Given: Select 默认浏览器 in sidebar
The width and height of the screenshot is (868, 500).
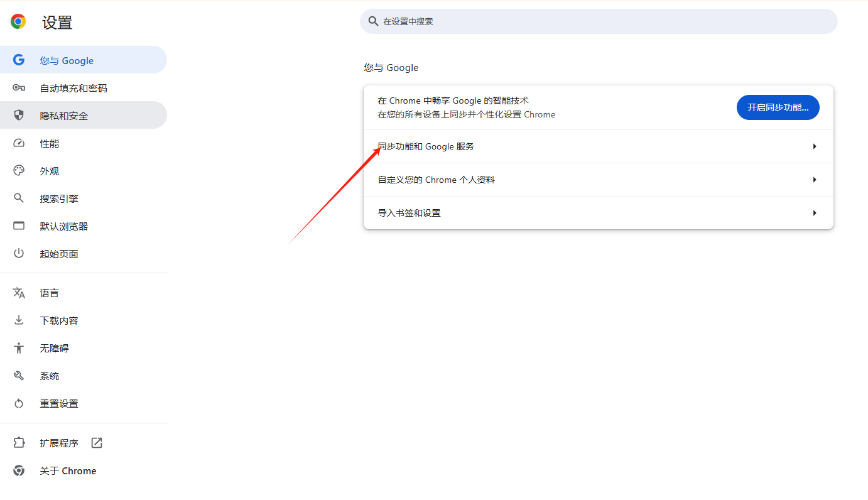Looking at the screenshot, I should click(84, 226).
